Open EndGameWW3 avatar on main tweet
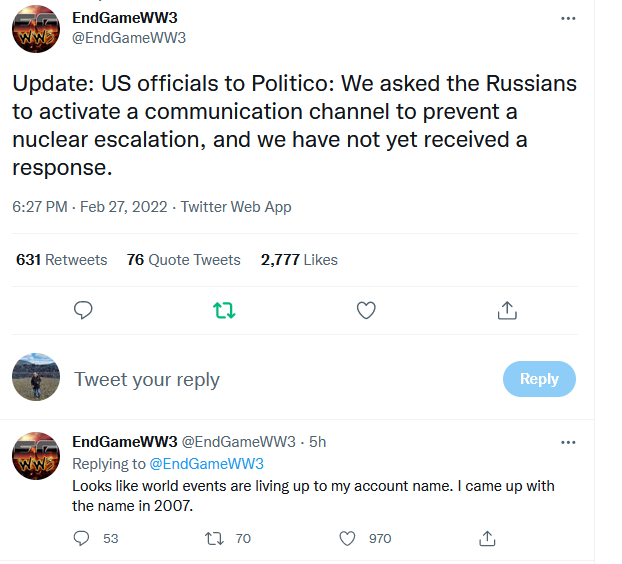 [36, 29]
